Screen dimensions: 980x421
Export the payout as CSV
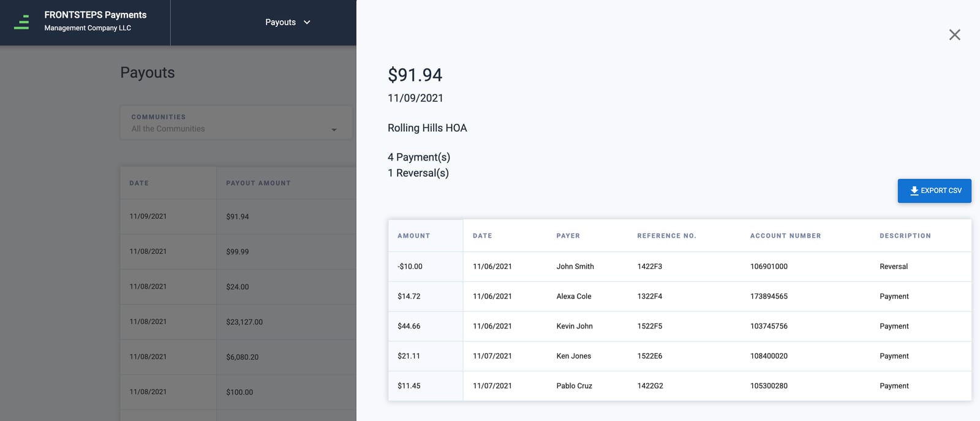point(934,191)
